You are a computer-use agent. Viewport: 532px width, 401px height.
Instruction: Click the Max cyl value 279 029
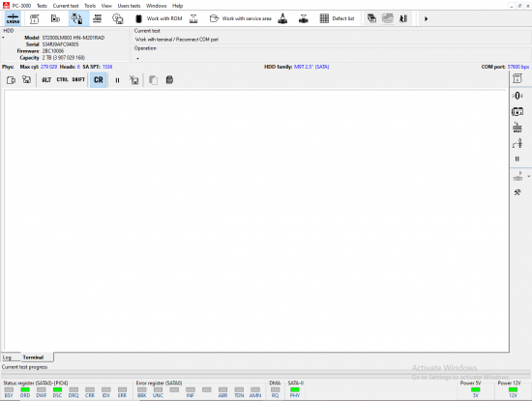point(49,67)
